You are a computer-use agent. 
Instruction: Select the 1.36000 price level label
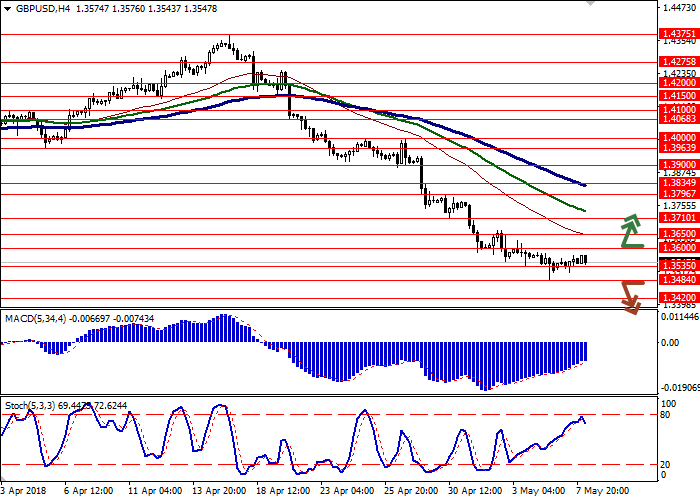click(x=676, y=247)
